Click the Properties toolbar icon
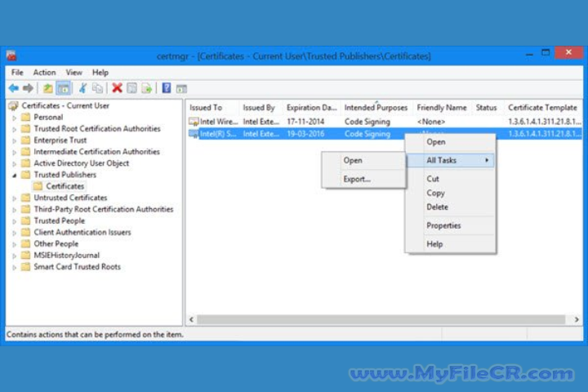The image size is (588, 392). tap(131, 88)
